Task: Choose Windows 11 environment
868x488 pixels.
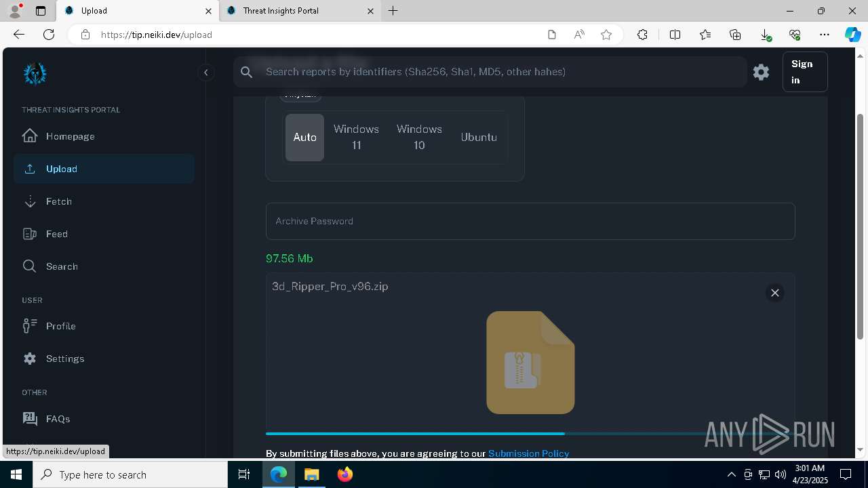Action: click(356, 137)
